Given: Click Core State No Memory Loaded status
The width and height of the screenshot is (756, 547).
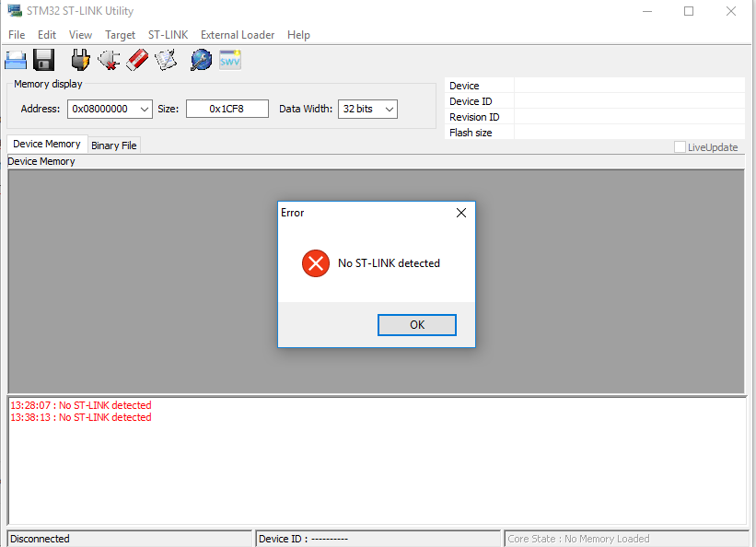Looking at the screenshot, I should click(x=627, y=539).
